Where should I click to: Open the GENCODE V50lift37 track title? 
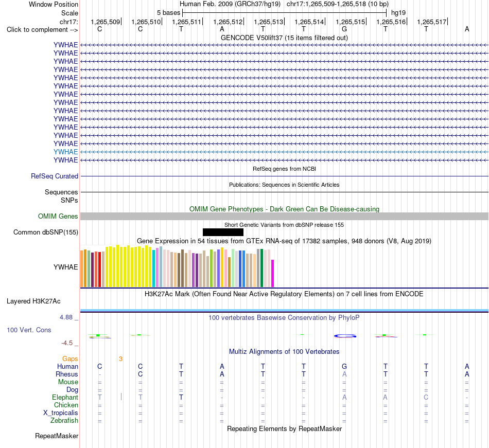[x=284, y=38]
